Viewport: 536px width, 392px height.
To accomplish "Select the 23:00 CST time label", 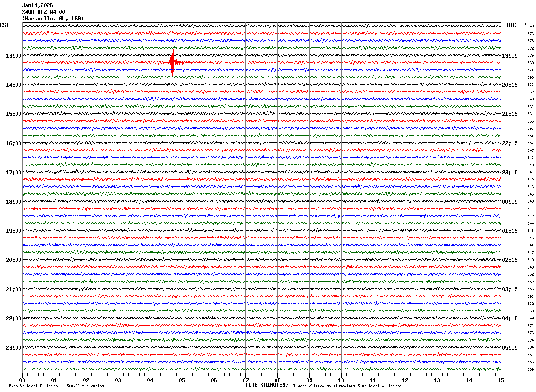I will [13, 348].
